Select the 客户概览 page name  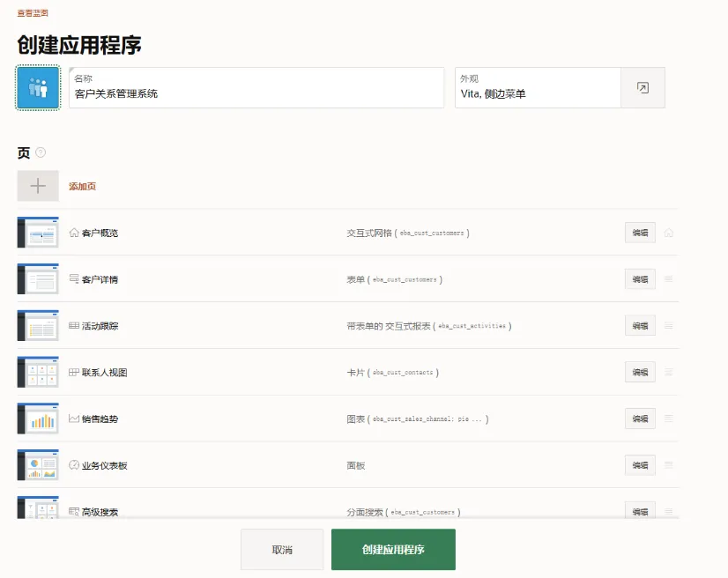(x=100, y=233)
